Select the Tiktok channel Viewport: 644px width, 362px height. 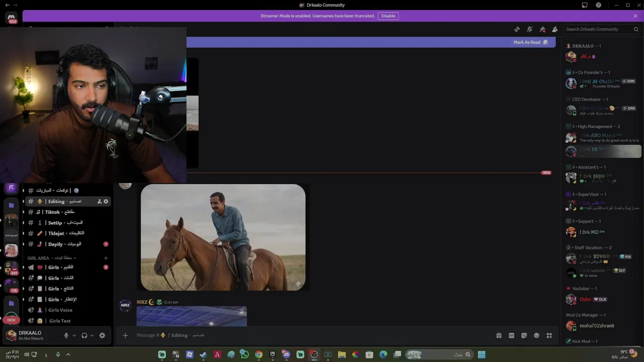click(67, 212)
